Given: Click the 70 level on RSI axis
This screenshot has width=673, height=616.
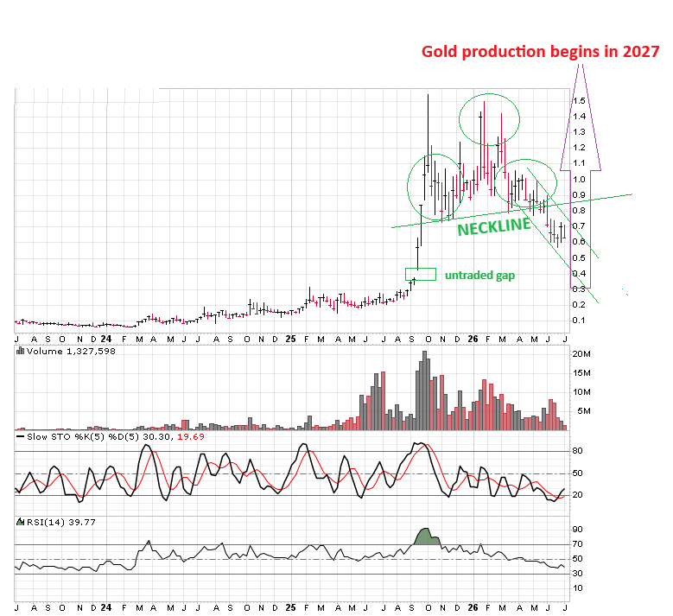Looking at the screenshot, I should 578,544.
